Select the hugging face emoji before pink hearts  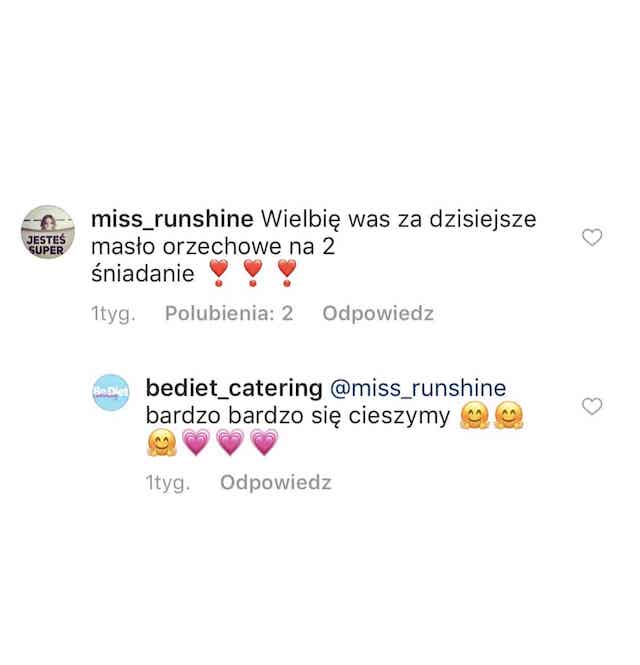[x=162, y=442]
